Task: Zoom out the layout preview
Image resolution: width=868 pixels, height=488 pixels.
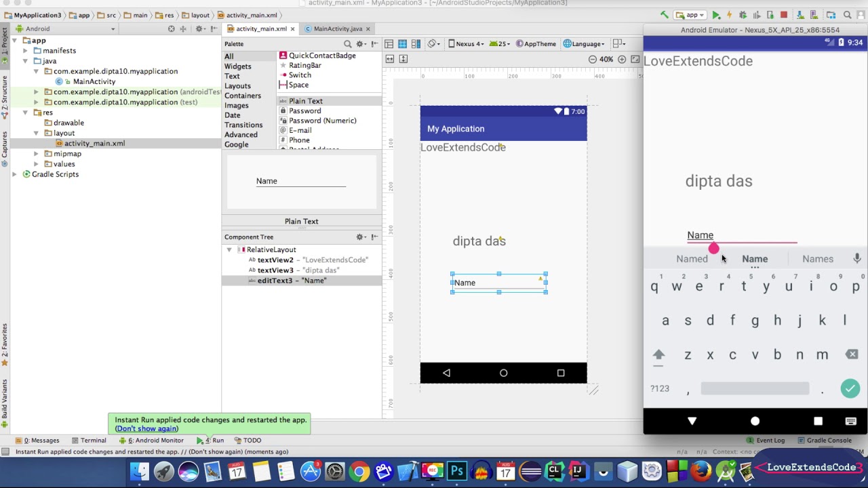Action: pos(593,59)
